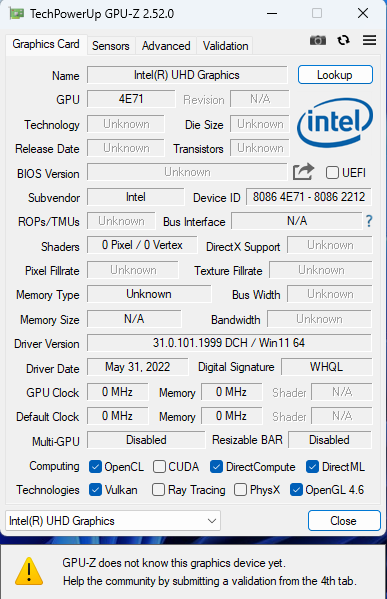Click the Driver Version field
Viewport: 387px width, 599px height.
(229, 343)
